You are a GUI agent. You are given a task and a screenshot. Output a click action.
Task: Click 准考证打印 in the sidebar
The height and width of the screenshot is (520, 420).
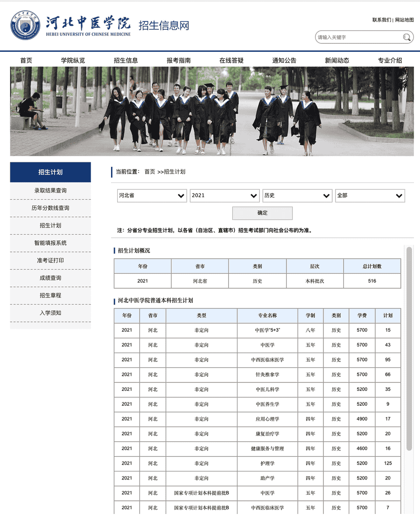pyautogui.click(x=50, y=261)
